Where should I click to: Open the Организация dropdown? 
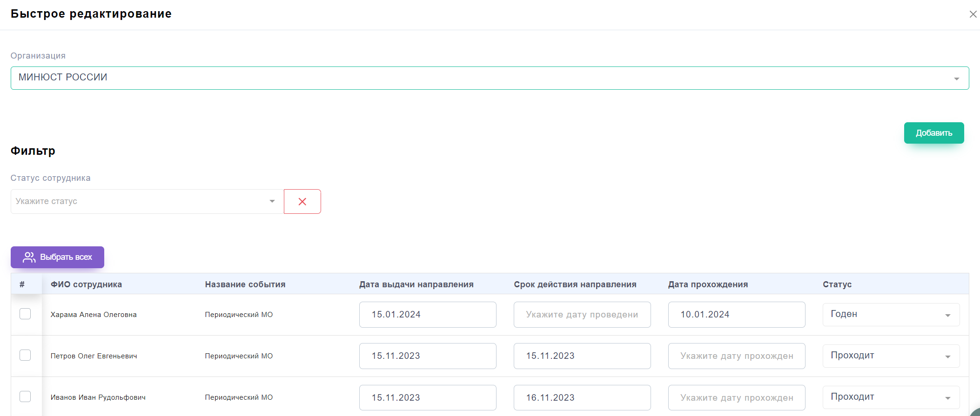point(490,78)
